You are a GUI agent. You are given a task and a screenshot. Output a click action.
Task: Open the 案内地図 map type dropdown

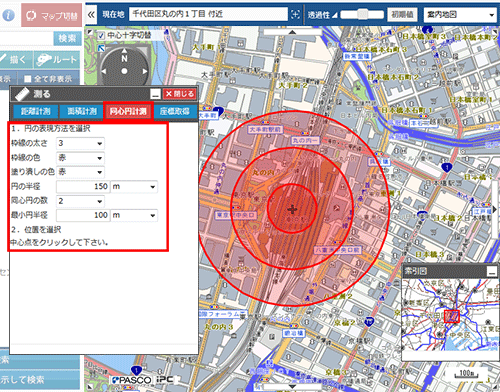tap(460, 15)
